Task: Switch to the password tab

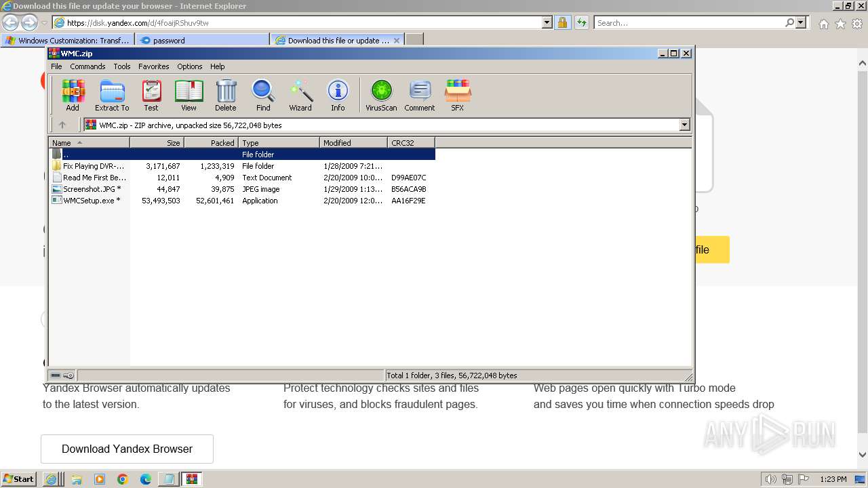Action: (202, 40)
